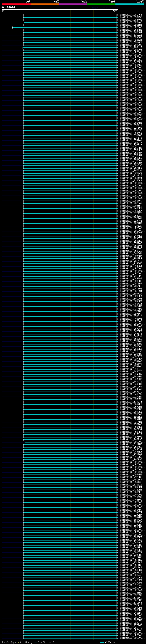Click the UniRef100_Q5R2J1 entry

pos(131,125)
